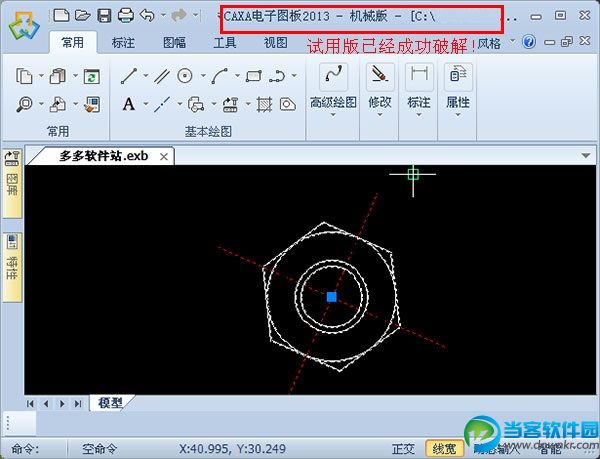Click the parts library icon in 基本绘图
Viewport: 600px width, 459px height.
(x=231, y=104)
